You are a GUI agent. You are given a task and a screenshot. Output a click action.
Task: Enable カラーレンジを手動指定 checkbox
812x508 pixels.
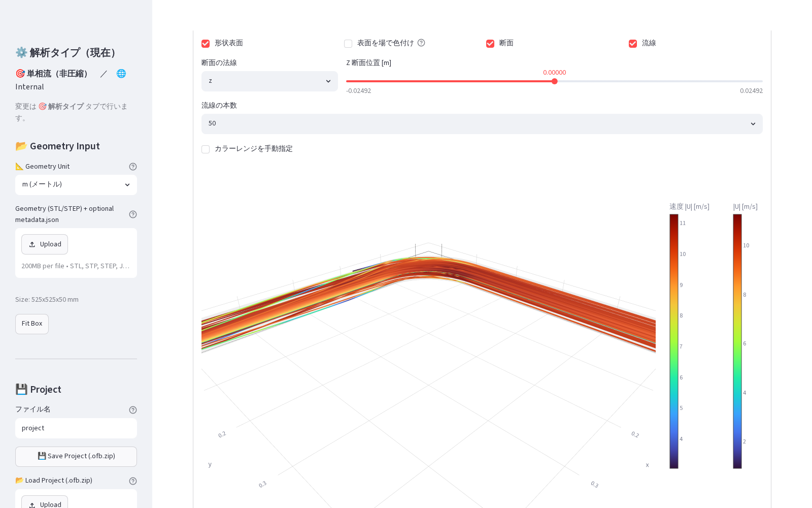coord(206,149)
